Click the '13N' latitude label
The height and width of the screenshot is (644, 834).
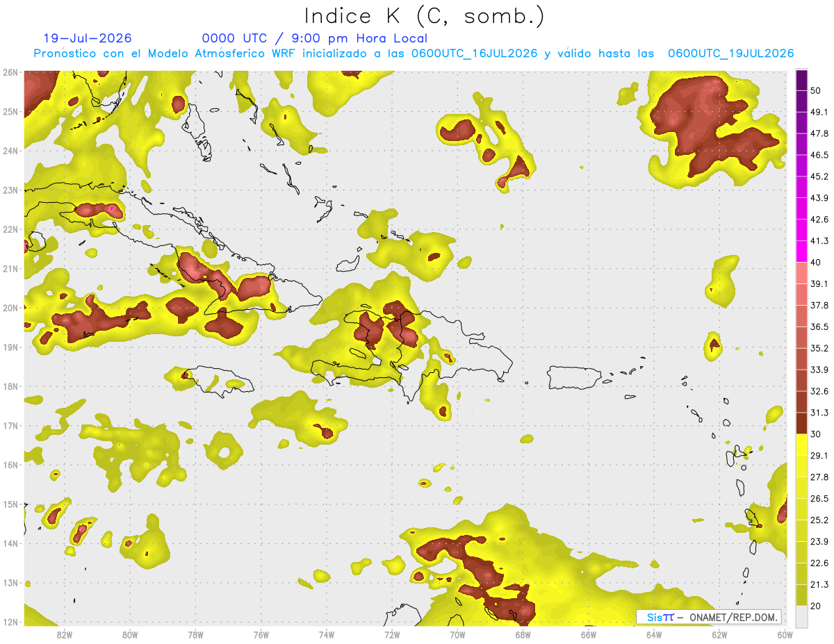coord(10,583)
